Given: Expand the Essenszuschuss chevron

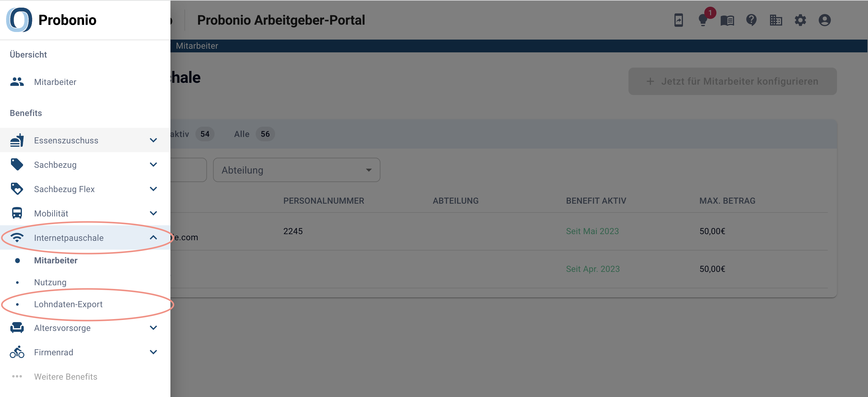Looking at the screenshot, I should [x=153, y=140].
